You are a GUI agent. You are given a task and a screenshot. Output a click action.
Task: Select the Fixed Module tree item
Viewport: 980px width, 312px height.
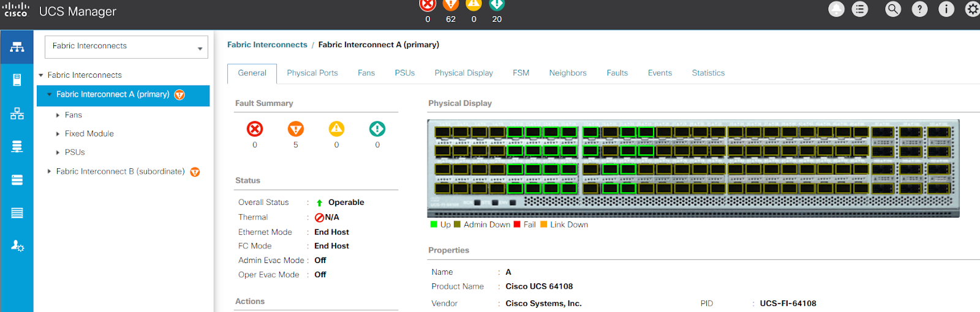pyautogui.click(x=89, y=133)
